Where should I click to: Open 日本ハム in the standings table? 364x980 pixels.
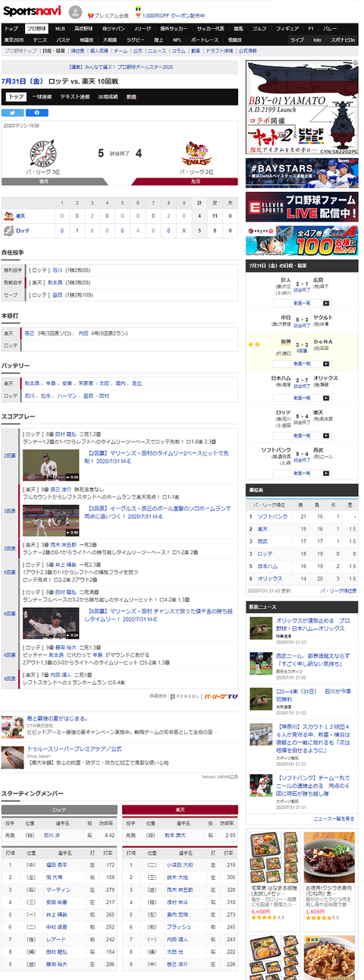(267, 565)
